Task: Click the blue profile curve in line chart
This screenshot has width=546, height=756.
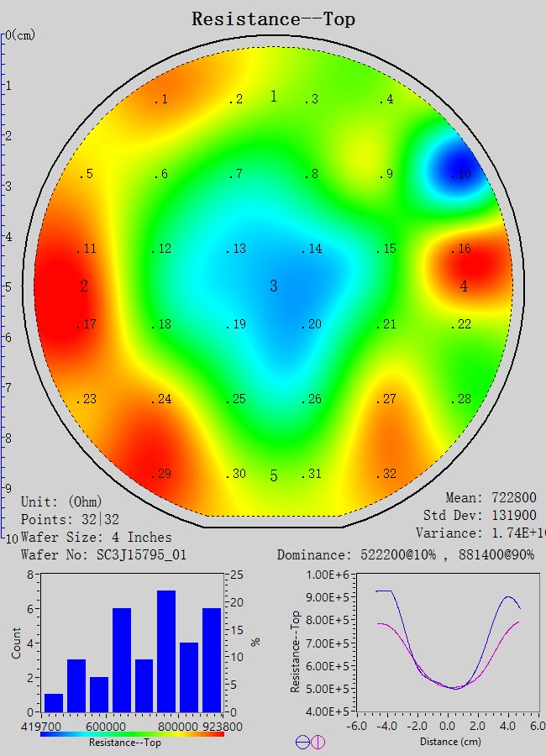Action: pos(508,598)
